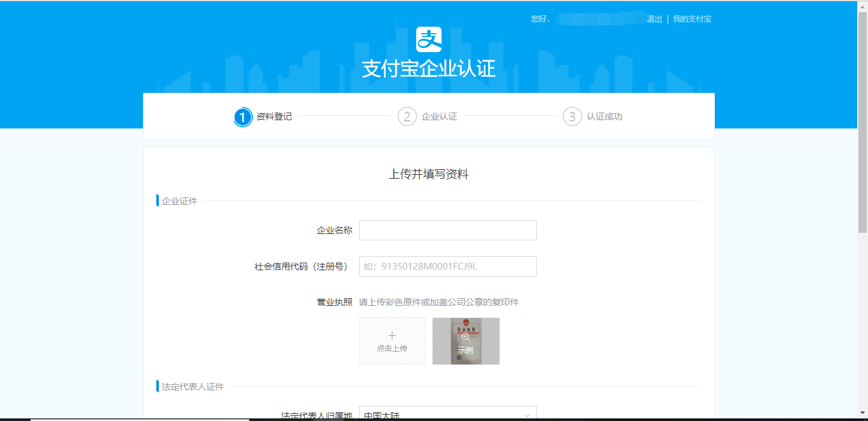Click the step 1 circle icon
Viewport: 868px width, 421px height.
click(x=243, y=117)
